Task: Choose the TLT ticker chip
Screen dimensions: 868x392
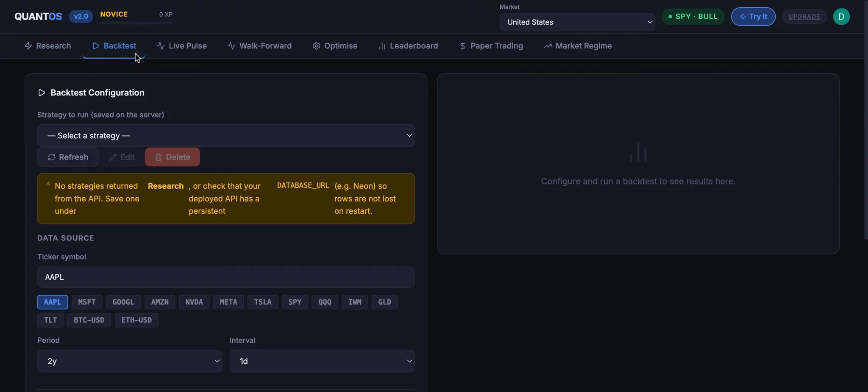Action: pyautogui.click(x=50, y=320)
